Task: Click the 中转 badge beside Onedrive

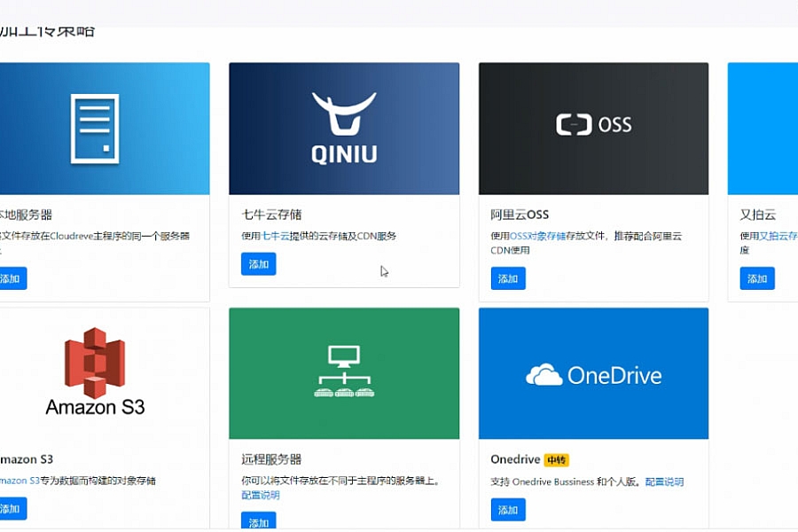Action: coord(556,460)
